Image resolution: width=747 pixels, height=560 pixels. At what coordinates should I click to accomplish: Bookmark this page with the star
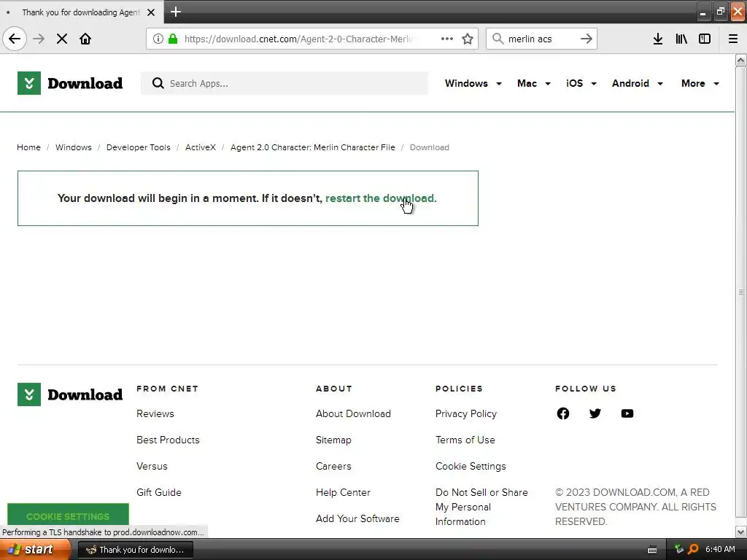point(468,39)
